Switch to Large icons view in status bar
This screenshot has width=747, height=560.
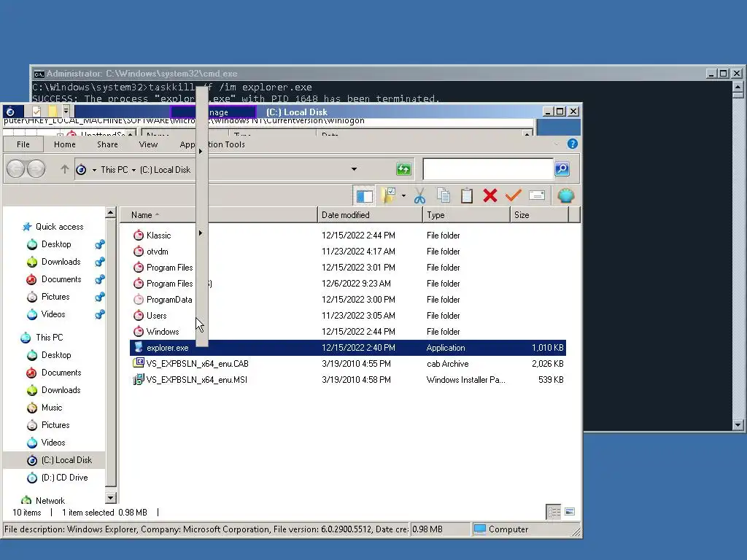(569, 512)
